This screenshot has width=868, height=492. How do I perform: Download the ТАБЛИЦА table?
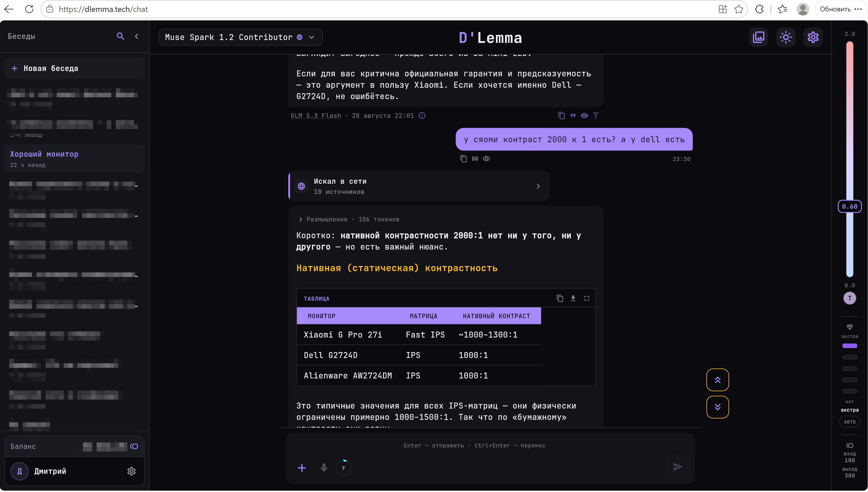pyautogui.click(x=573, y=298)
